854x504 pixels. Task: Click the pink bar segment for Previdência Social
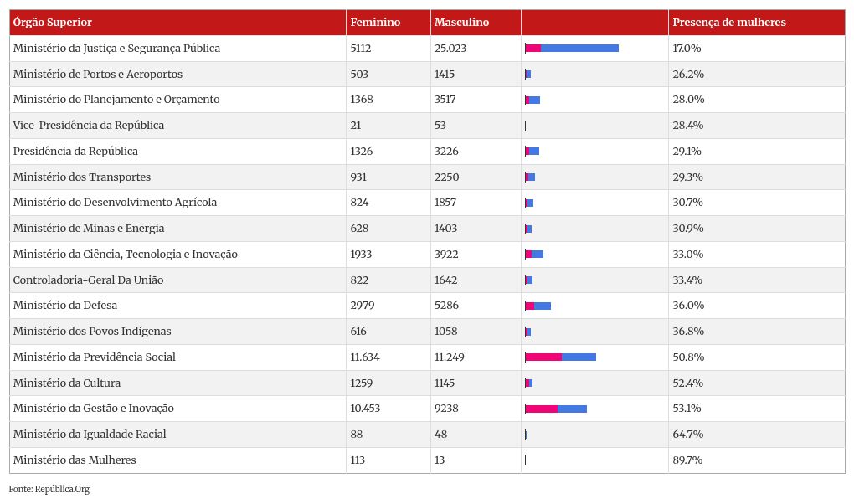[x=544, y=357]
